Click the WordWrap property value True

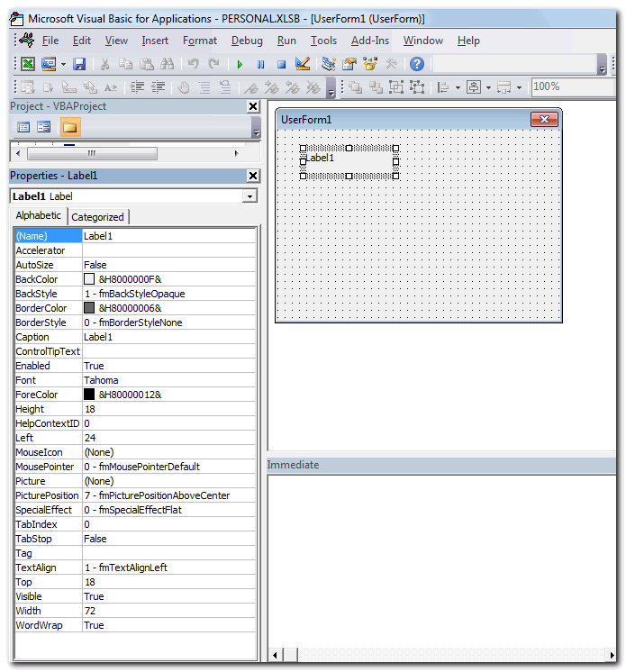coord(168,625)
